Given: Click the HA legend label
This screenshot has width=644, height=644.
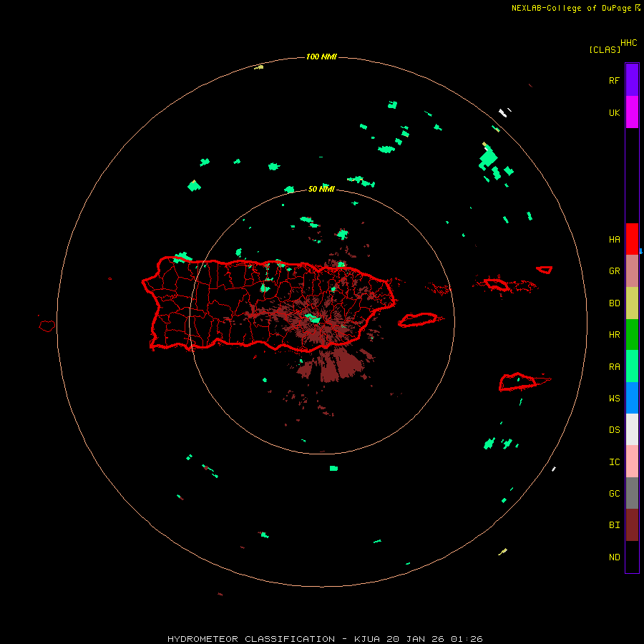Looking at the screenshot, I should click(x=614, y=239).
